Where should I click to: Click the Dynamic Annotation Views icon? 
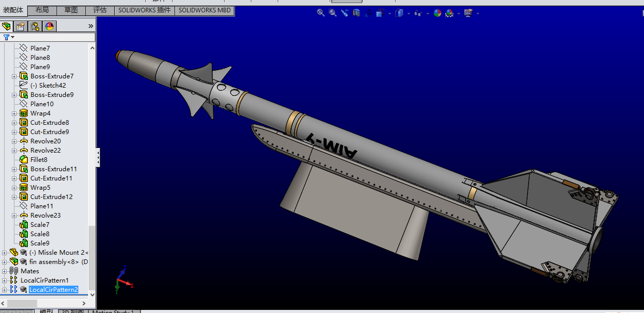[x=368, y=13]
